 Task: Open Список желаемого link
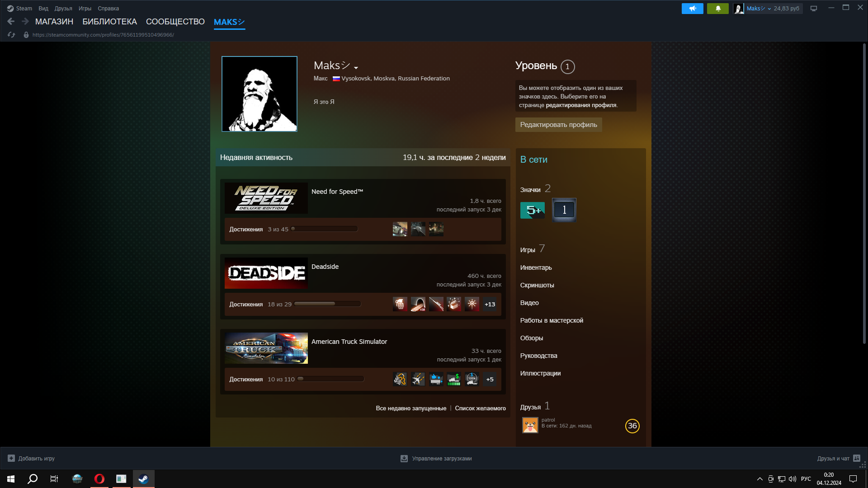point(480,408)
